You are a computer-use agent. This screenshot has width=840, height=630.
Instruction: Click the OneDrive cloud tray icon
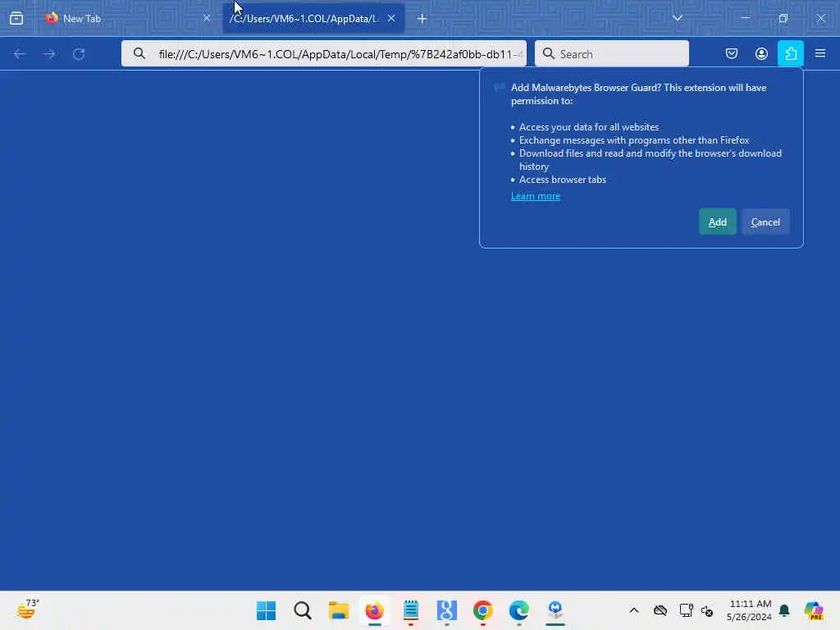click(660, 610)
